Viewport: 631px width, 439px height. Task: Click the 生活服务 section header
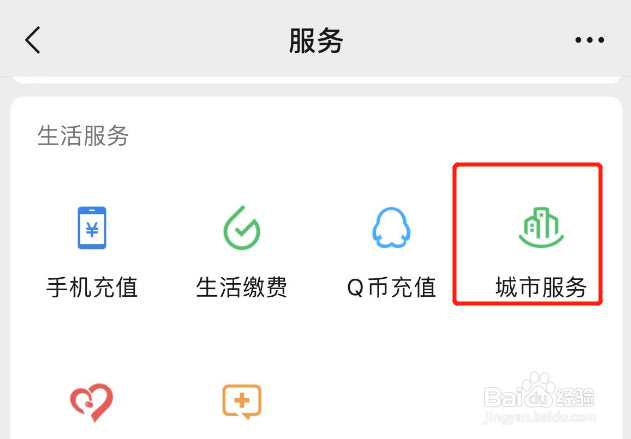click(83, 136)
